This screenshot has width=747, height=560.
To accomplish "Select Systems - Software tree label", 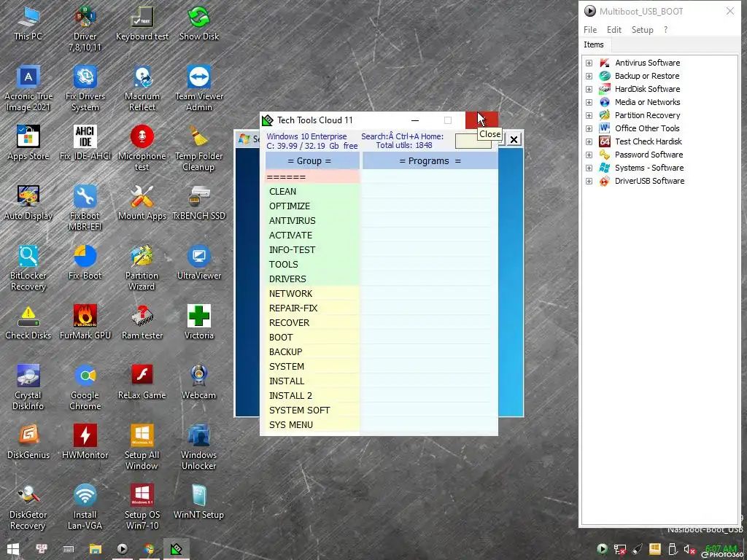I will [649, 168].
